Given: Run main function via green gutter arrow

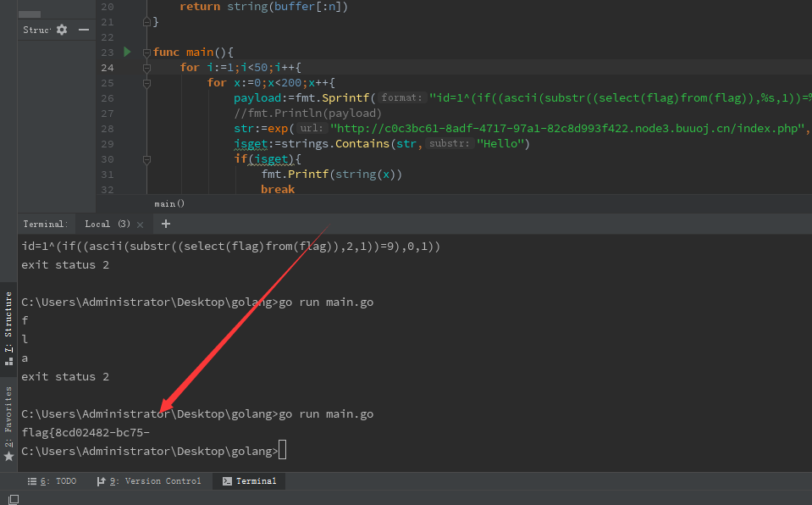Looking at the screenshot, I should coord(127,52).
